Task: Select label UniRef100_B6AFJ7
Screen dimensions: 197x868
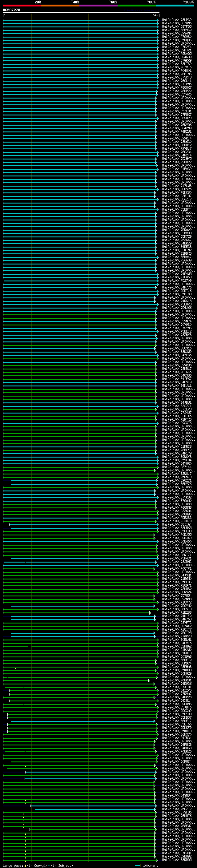Action: [176, 721]
